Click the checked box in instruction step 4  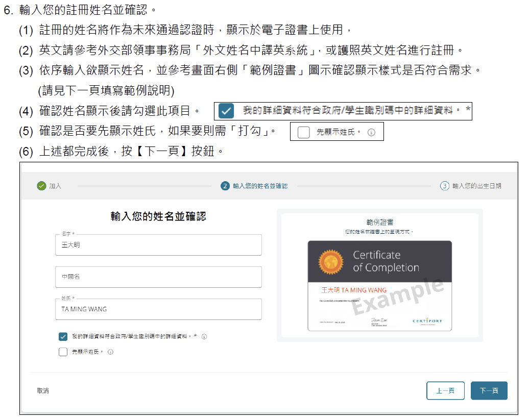pyautogui.click(x=226, y=111)
